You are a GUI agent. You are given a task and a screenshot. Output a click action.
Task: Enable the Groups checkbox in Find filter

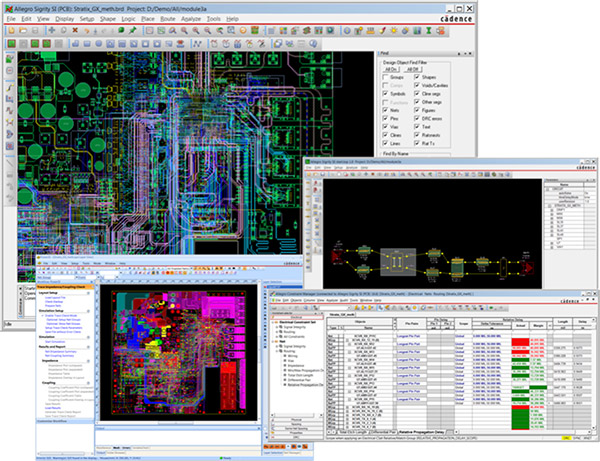(x=385, y=77)
